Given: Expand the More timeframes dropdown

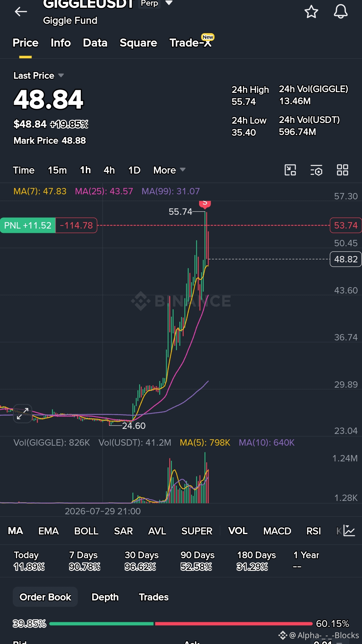Looking at the screenshot, I should [x=169, y=170].
